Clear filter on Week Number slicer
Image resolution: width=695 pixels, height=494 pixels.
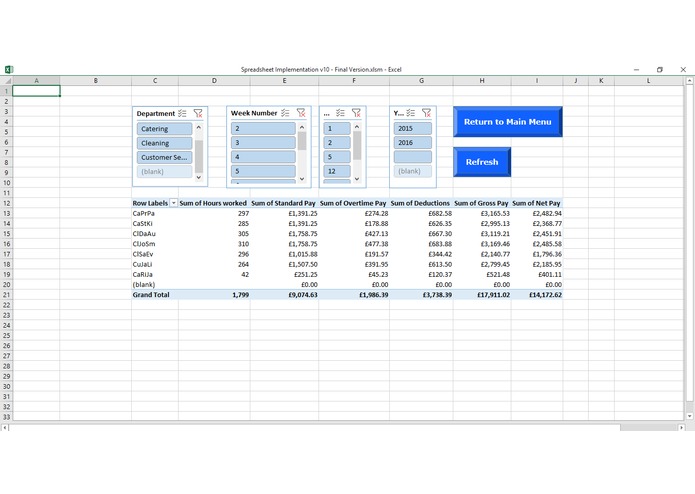pos(301,113)
